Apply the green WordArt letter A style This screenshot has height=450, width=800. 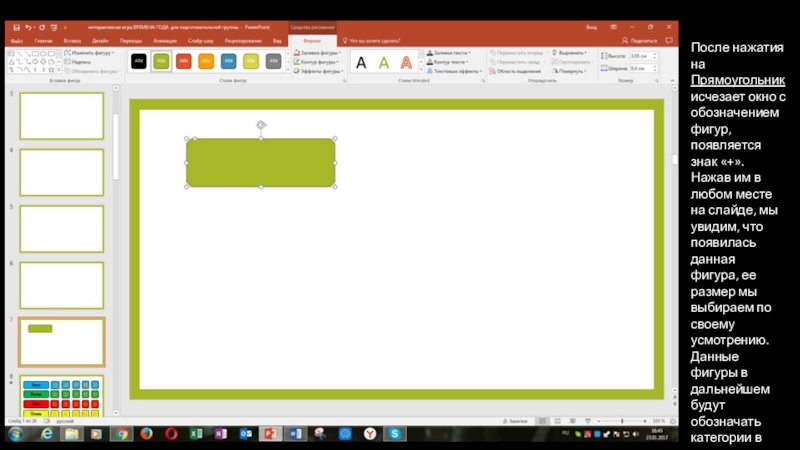pos(384,63)
